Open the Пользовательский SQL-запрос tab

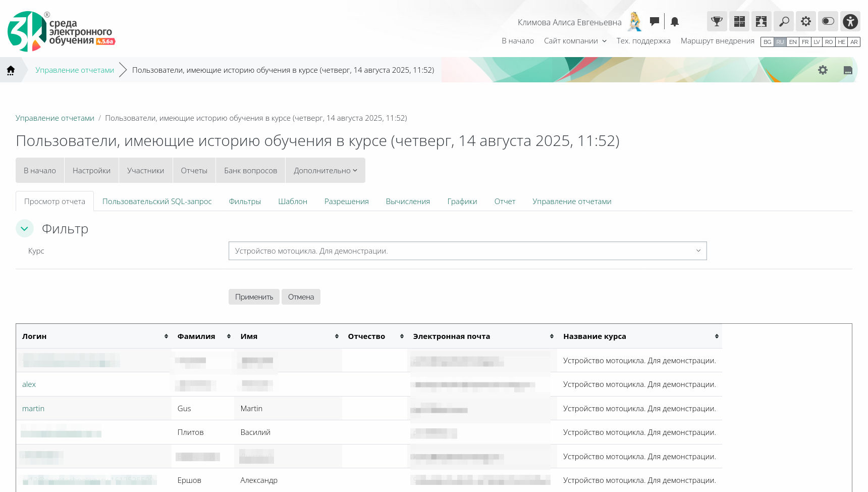click(x=157, y=202)
